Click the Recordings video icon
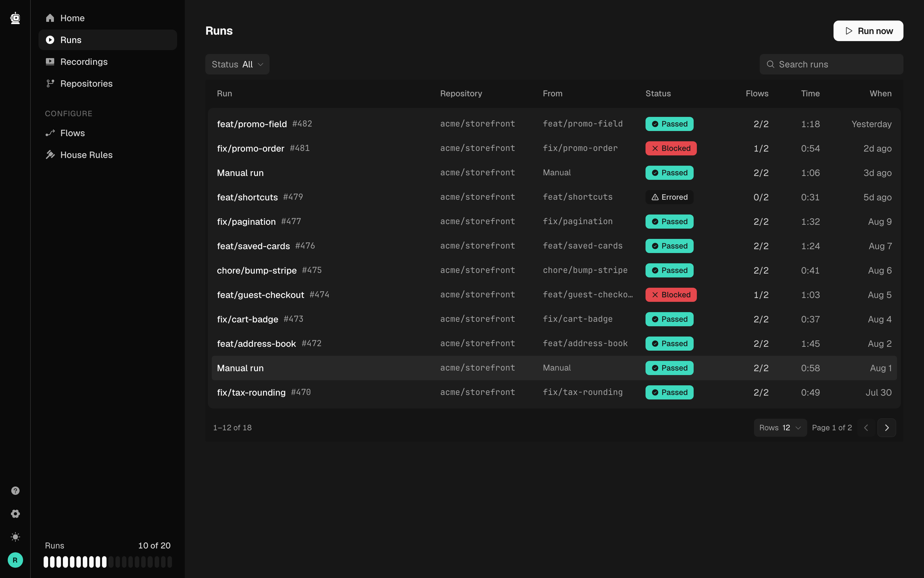This screenshot has width=924, height=578. (50, 62)
